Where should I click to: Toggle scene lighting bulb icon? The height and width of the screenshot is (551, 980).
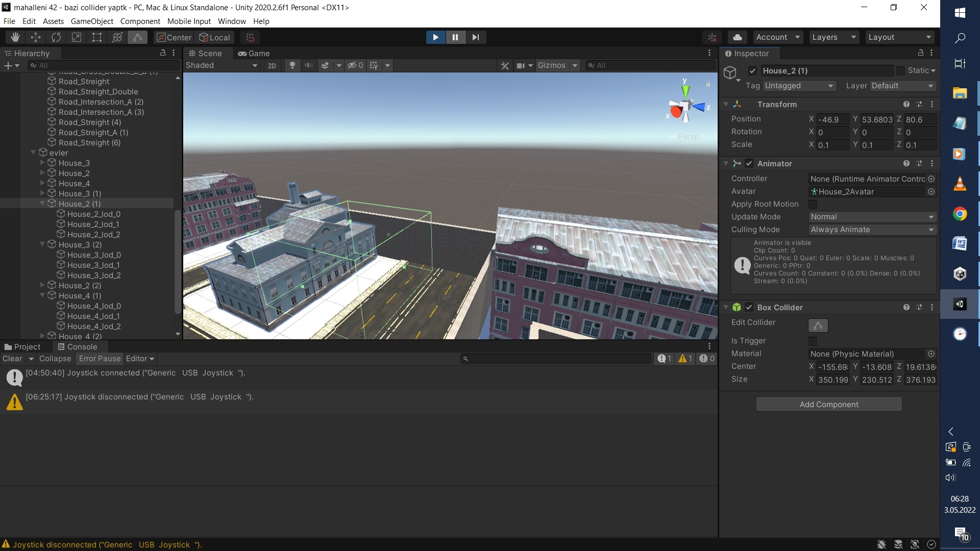292,65
